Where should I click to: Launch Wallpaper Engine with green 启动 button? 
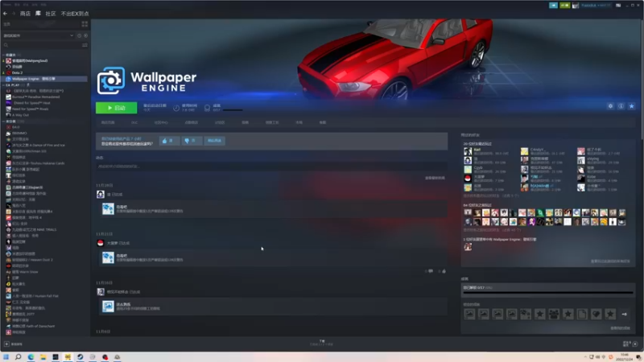pos(116,108)
